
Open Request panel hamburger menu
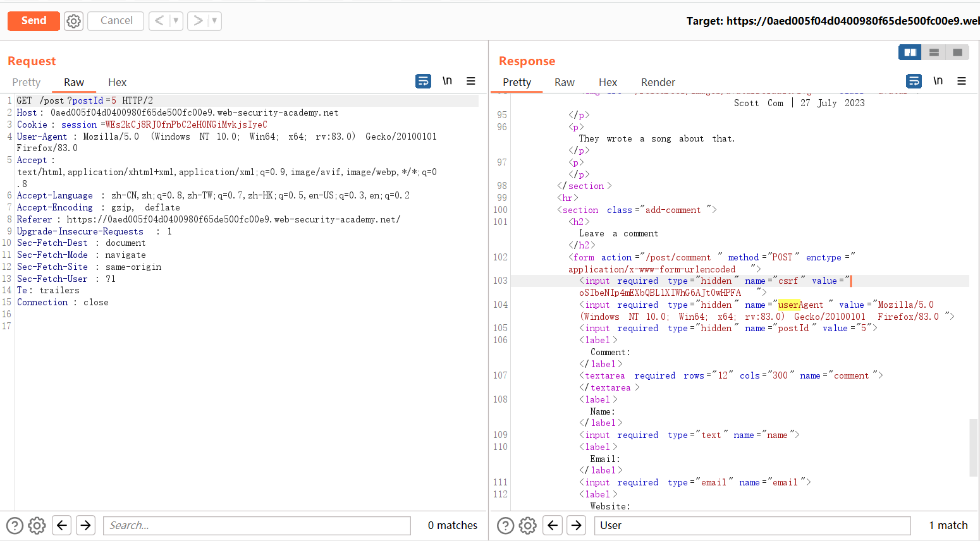471,81
